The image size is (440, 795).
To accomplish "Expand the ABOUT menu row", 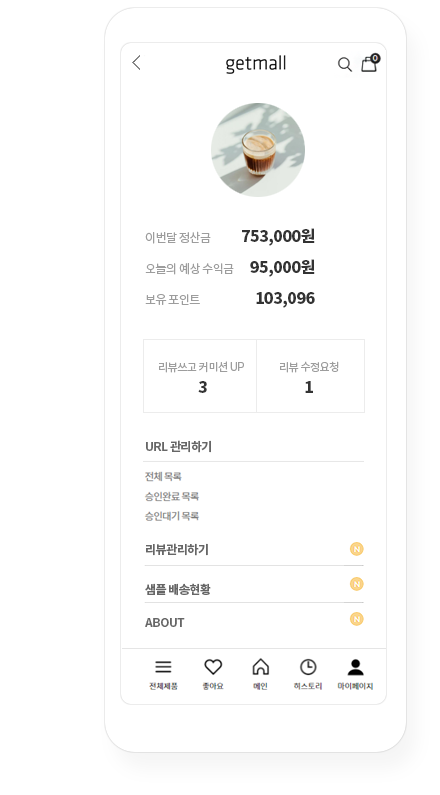I will click(254, 622).
